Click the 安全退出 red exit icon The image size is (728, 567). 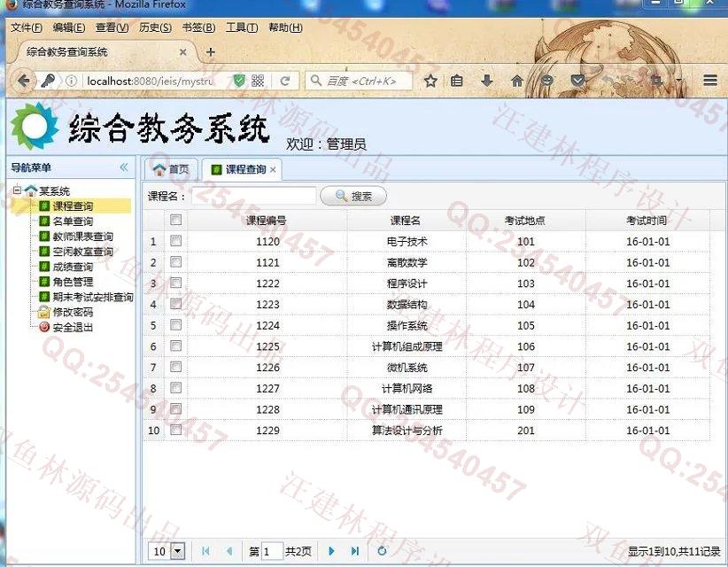pos(44,327)
